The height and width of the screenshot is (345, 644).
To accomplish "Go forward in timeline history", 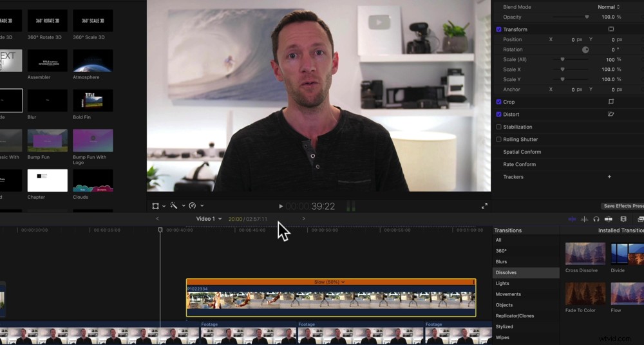I will point(303,218).
